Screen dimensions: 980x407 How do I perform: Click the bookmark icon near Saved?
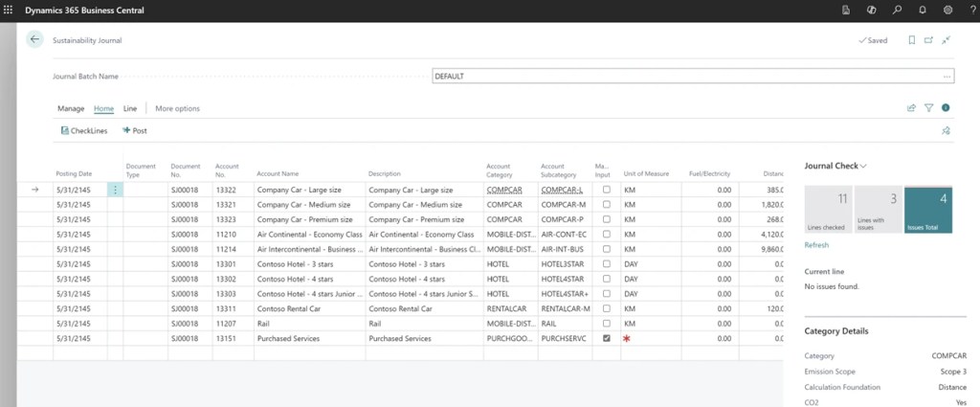[911, 40]
